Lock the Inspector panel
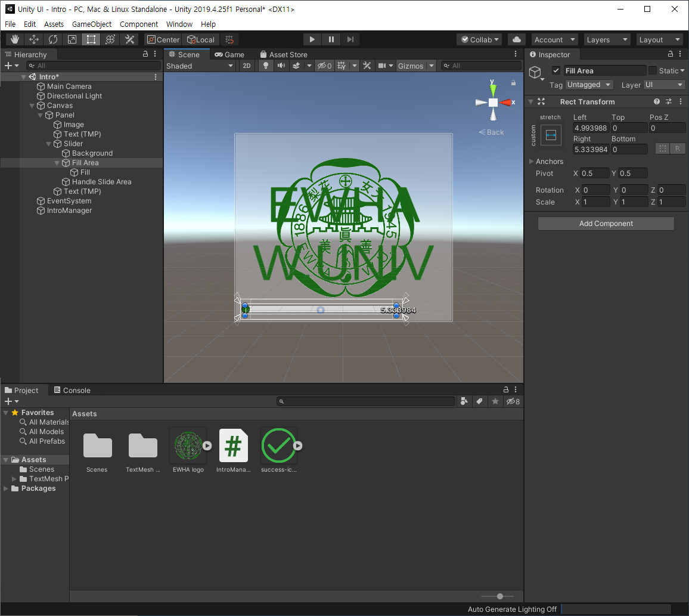This screenshot has height=616, width=689. (x=671, y=54)
